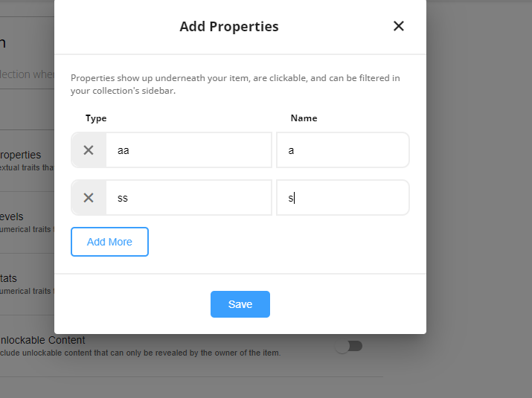Click the Add Properties dialog title
The width and height of the screenshot is (532, 398).
229,27
